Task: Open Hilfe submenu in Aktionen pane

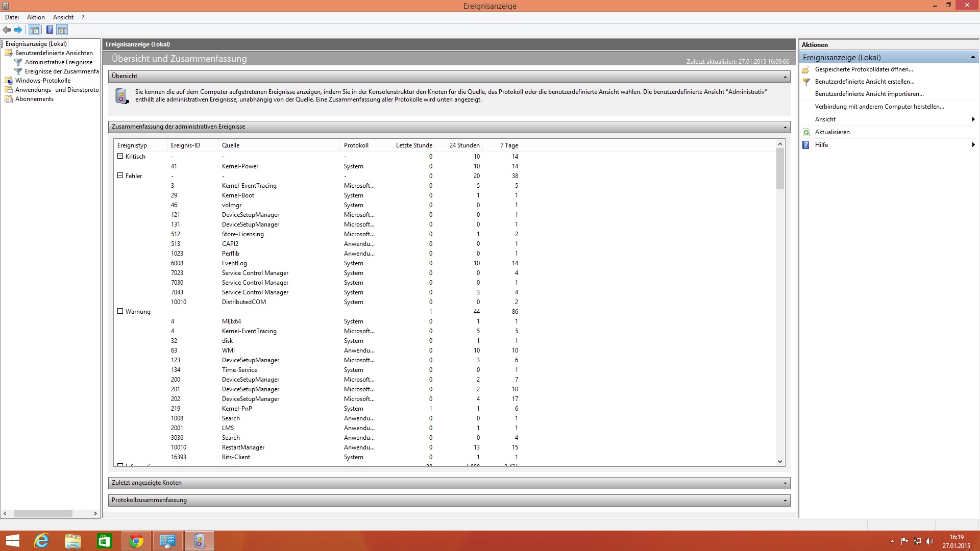Action: [x=889, y=145]
